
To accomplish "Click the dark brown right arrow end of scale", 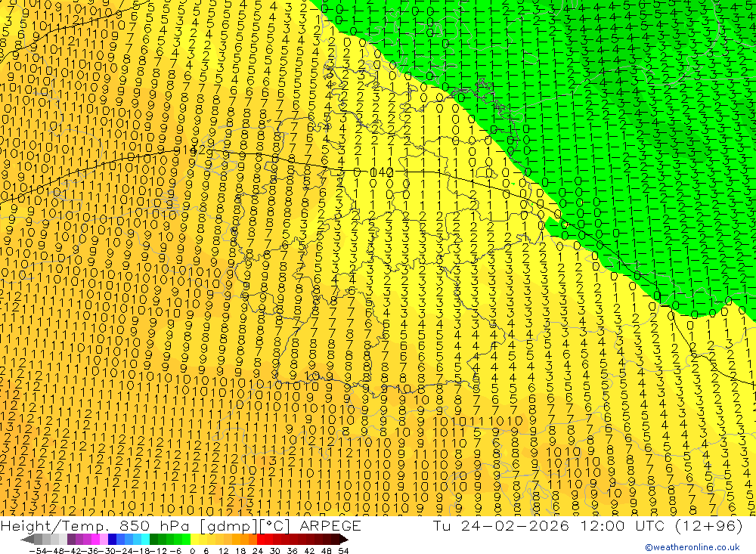I will tap(343, 540).
